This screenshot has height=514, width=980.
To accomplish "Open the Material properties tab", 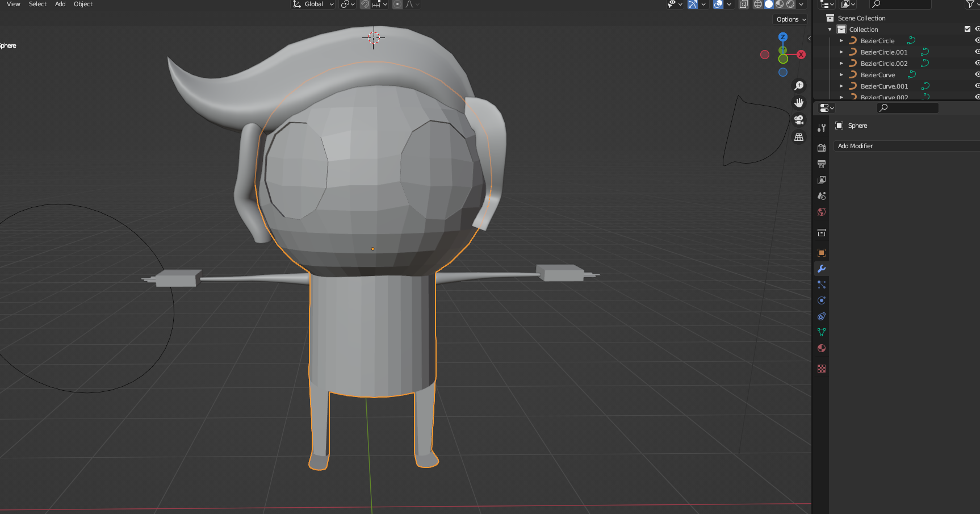I will tap(822, 348).
